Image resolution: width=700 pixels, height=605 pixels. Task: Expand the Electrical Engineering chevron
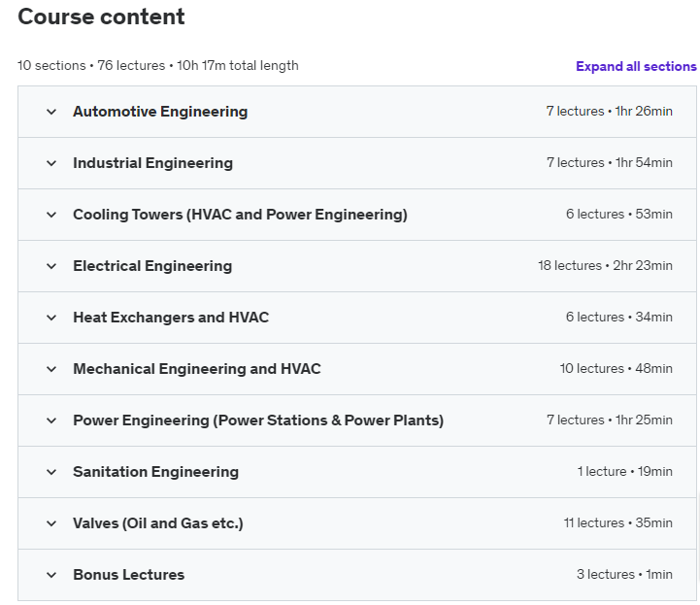click(51, 266)
